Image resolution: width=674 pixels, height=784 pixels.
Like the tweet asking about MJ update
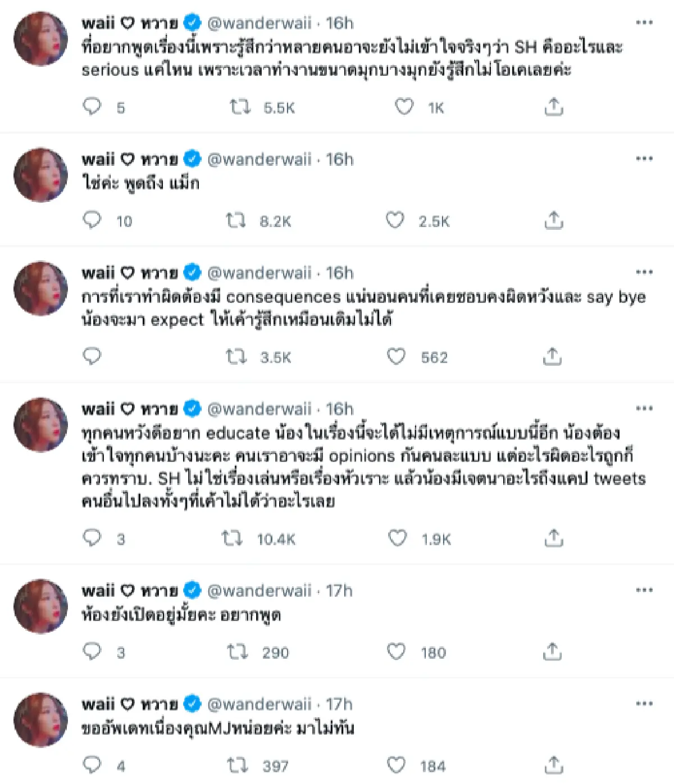(x=397, y=764)
